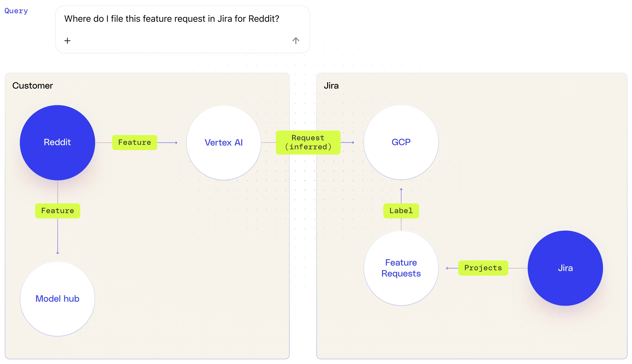Click Feature label above Model hub
The width and height of the screenshot is (632, 364).
click(x=58, y=211)
